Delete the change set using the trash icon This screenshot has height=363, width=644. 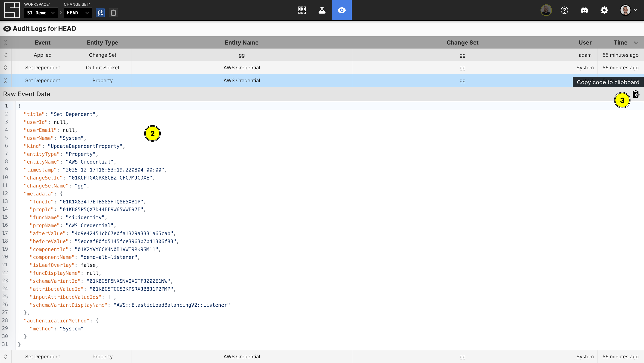[113, 12]
